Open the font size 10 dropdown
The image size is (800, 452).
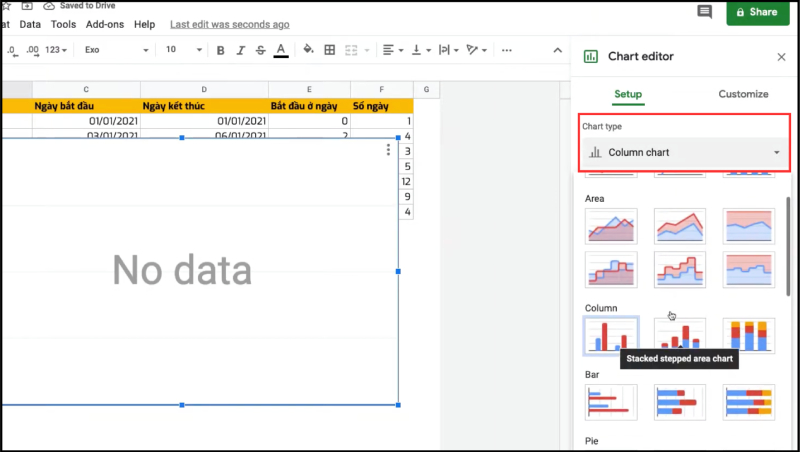(x=184, y=49)
